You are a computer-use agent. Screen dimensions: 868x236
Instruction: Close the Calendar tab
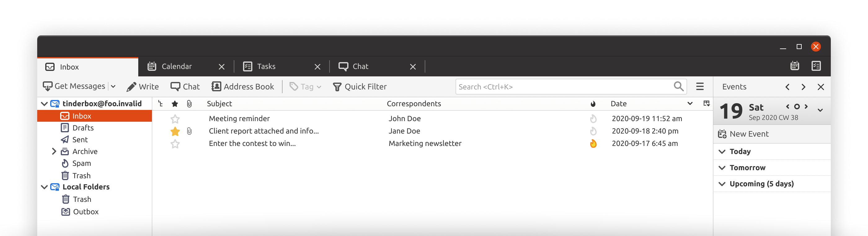221,66
